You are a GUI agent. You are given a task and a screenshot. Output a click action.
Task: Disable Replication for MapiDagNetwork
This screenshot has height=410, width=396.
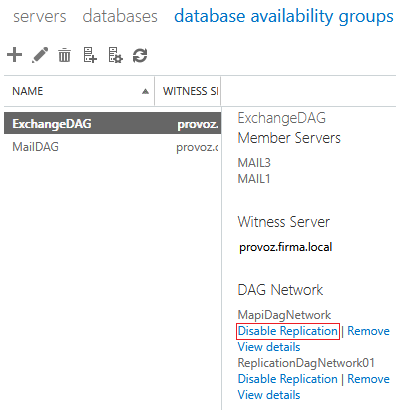tap(288, 331)
